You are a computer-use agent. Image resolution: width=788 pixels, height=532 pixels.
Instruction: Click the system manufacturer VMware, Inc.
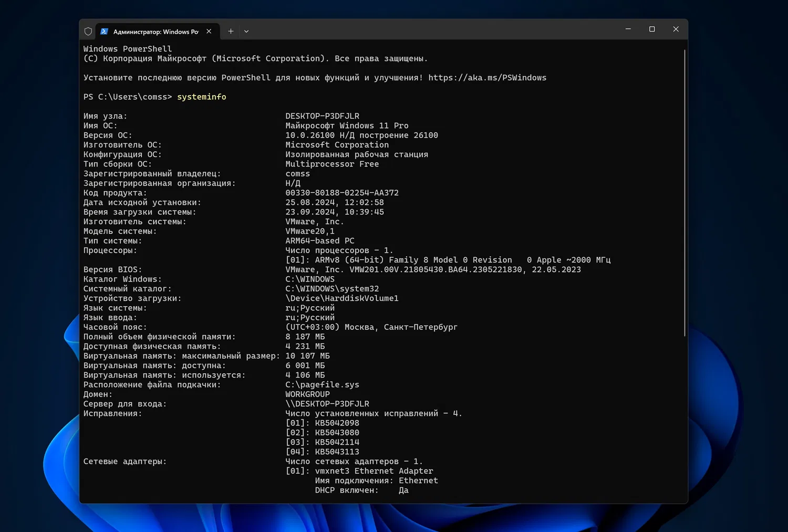point(315,222)
